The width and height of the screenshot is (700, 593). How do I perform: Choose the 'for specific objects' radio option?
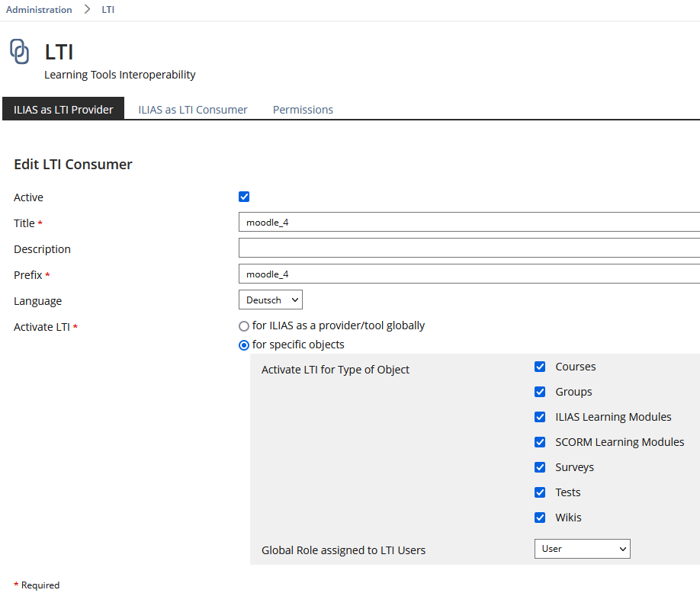244,345
